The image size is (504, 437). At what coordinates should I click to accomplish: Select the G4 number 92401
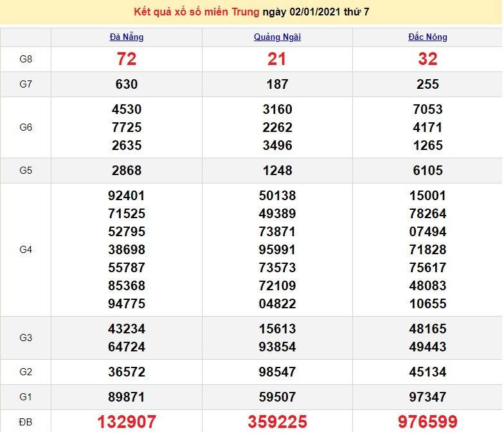(x=127, y=196)
